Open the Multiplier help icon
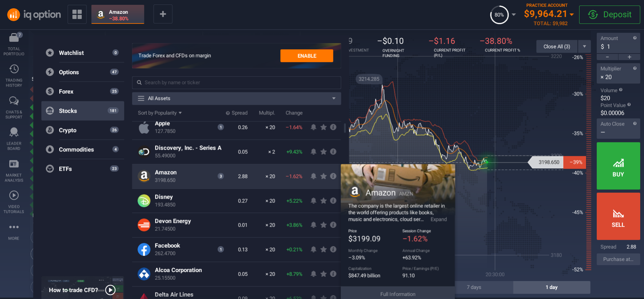 [635, 68]
